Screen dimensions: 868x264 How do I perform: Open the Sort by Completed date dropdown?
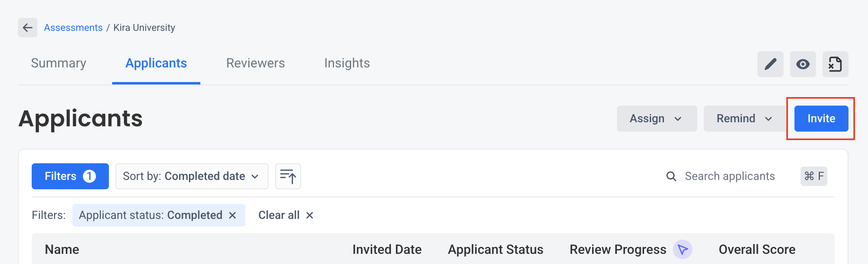coord(192,176)
